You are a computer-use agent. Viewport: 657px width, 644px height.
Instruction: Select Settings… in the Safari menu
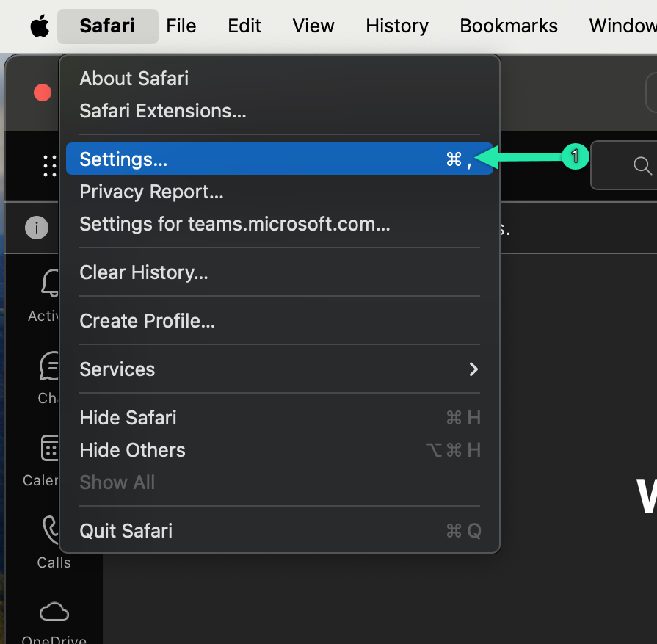(280, 159)
